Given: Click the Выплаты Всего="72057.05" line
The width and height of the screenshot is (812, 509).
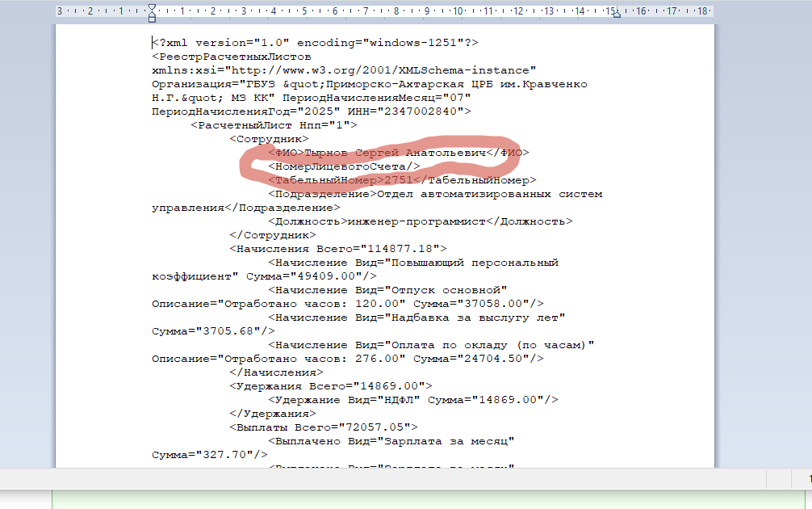Looking at the screenshot, I should coord(324,427).
